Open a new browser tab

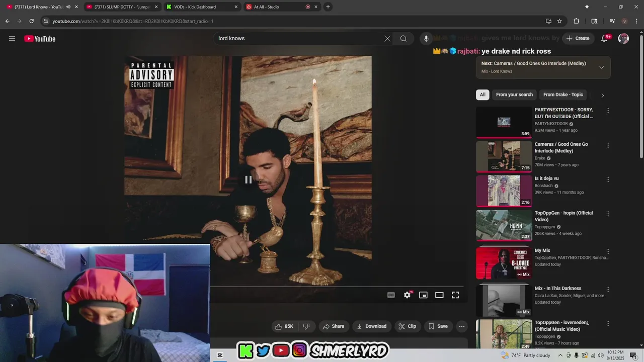coord(328,7)
